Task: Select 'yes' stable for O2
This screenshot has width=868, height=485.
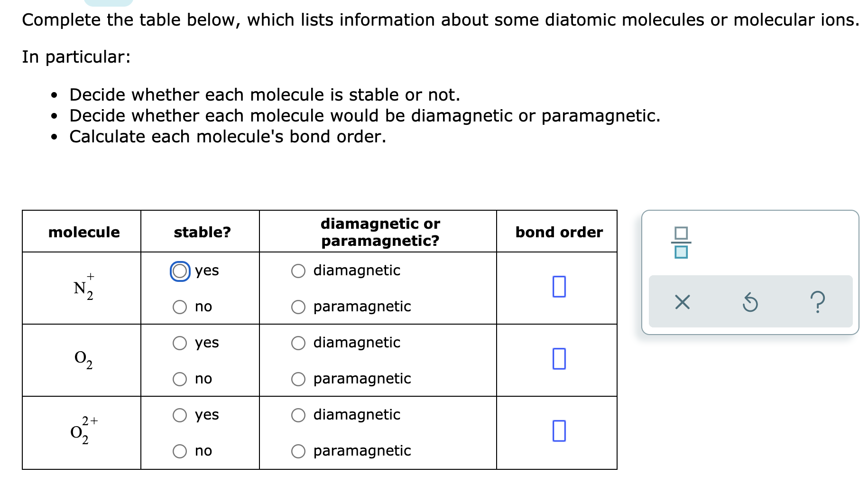Action: pos(179,343)
